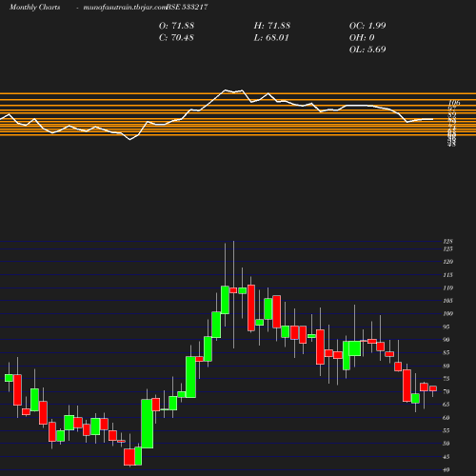Click the "OC: 1.99" reading
Viewport: 476px width, 476px height.
[x=367, y=26]
